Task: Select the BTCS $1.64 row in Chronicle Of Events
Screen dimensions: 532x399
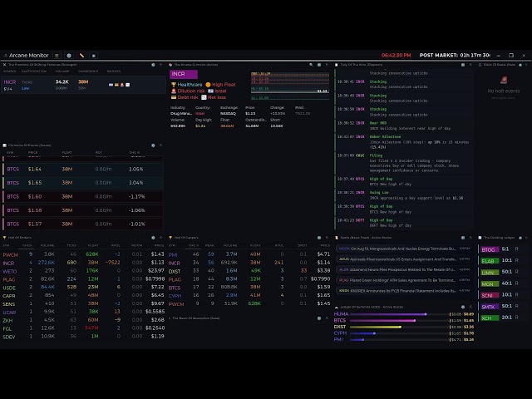Action: (x=83, y=169)
